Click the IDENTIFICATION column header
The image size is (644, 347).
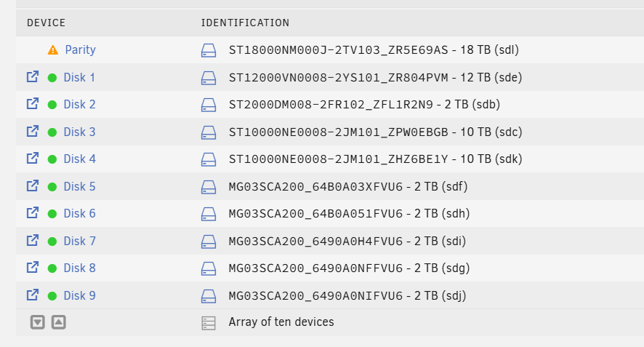click(x=245, y=23)
